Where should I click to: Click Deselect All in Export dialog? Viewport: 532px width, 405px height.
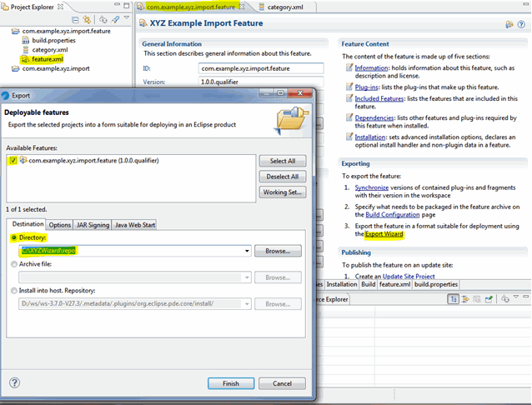pos(283,177)
